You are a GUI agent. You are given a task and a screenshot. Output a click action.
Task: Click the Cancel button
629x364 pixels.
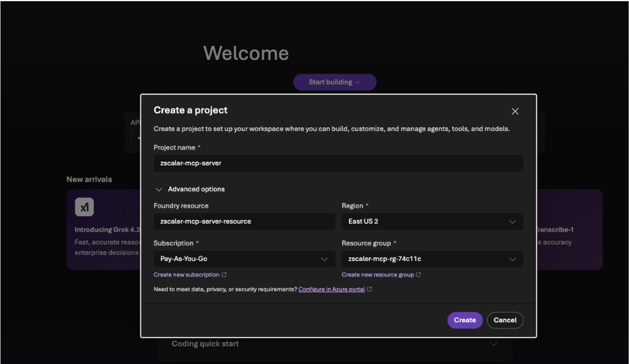pyautogui.click(x=505, y=320)
